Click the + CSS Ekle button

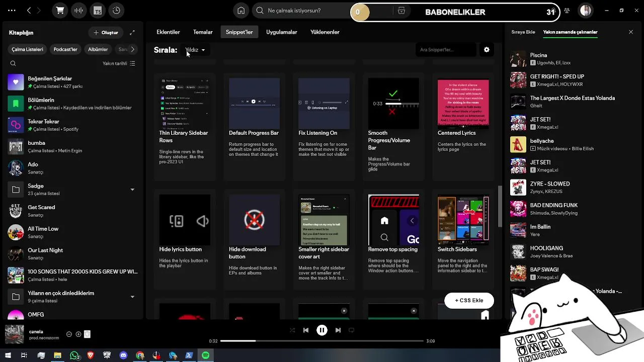[469, 301]
